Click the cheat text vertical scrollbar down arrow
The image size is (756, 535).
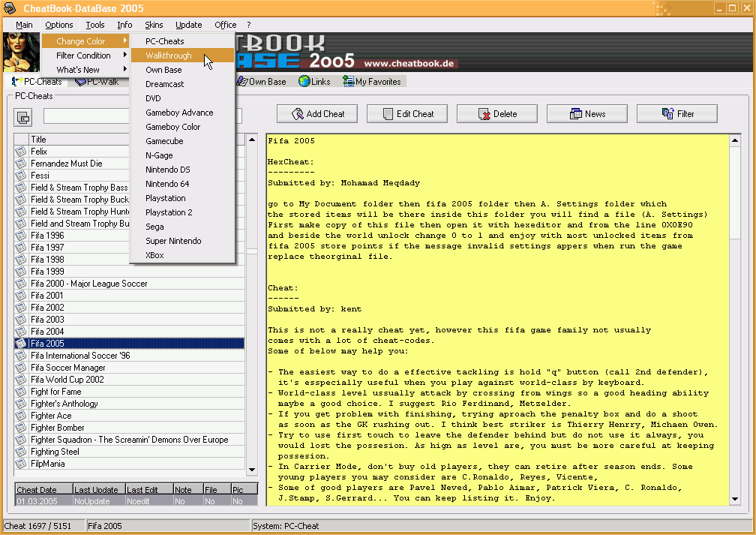point(734,500)
